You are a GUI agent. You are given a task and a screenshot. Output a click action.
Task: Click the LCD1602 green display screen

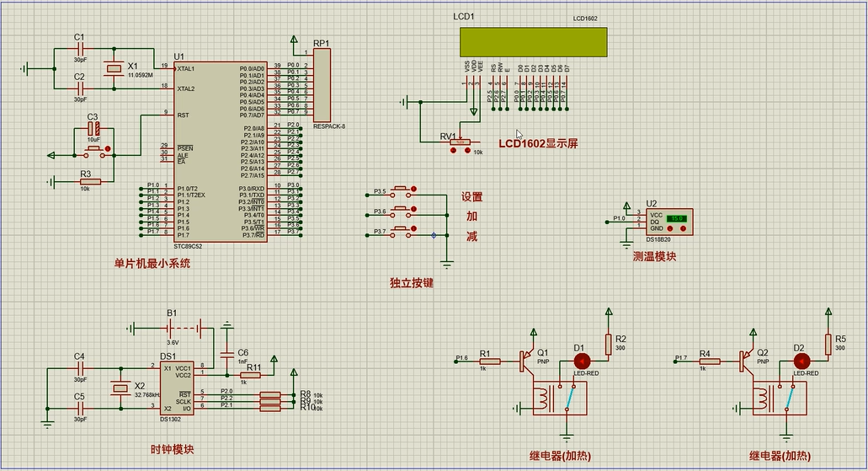(533, 42)
